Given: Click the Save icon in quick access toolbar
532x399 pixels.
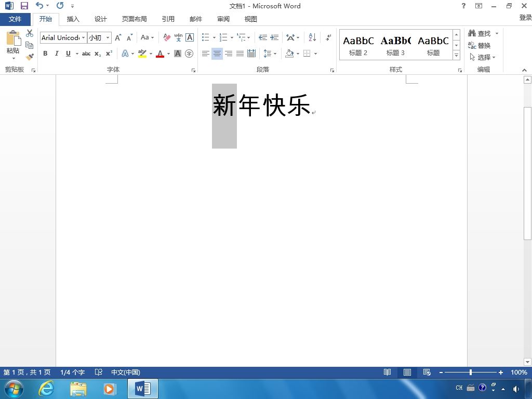Looking at the screenshot, I should click(x=24, y=6).
